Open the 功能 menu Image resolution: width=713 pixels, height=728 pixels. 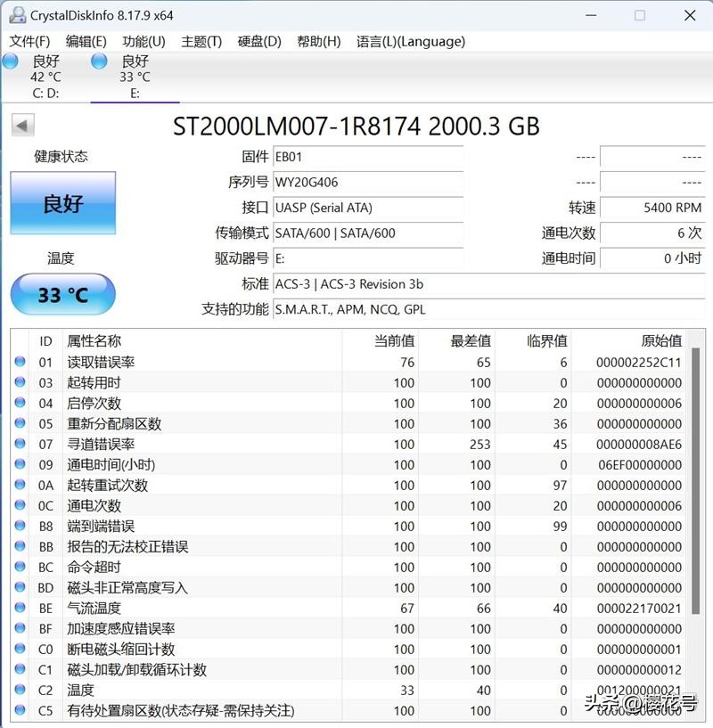tap(141, 41)
